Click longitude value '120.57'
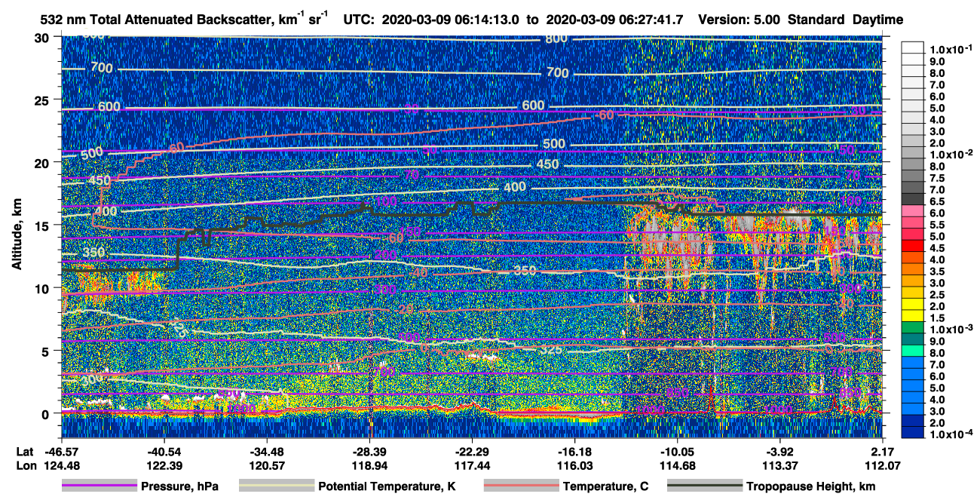 266,465
